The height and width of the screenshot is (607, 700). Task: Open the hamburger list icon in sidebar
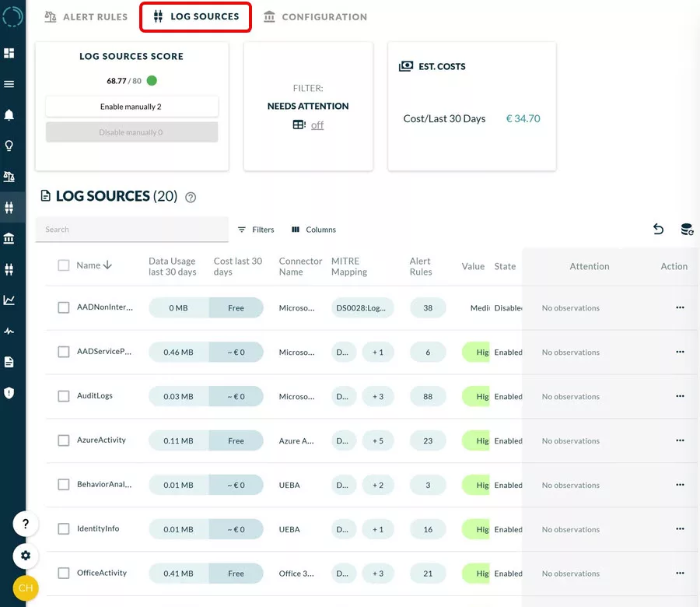9,84
